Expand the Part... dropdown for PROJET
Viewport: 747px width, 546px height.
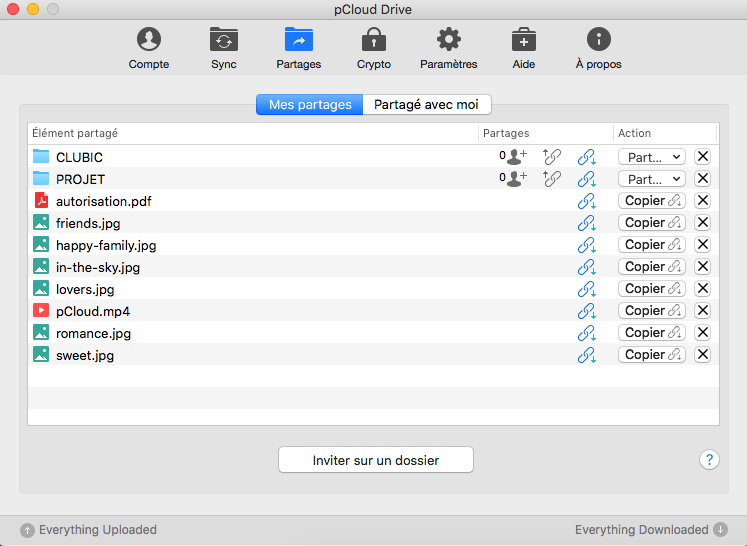pos(652,179)
